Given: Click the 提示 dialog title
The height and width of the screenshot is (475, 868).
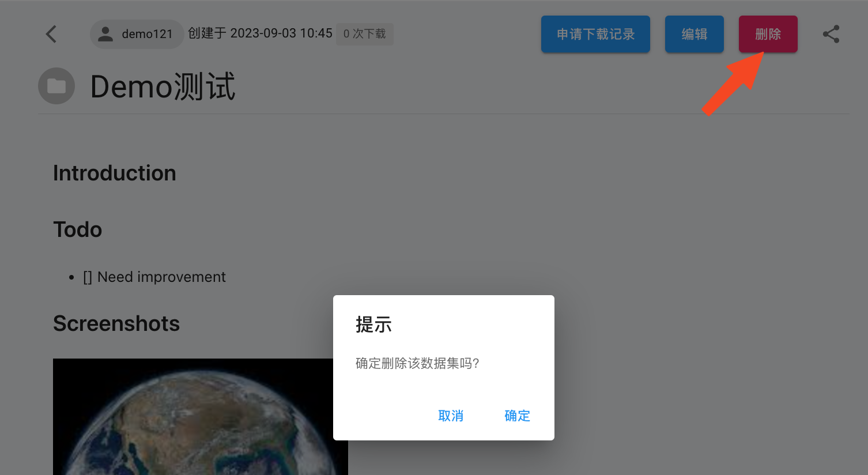Looking at the screenshot, I should pos(373,325).
